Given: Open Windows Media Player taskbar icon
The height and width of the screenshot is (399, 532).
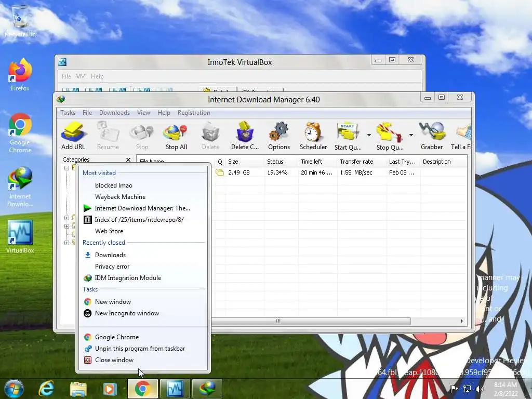Looking at the screenshot, I should point(110,389).
